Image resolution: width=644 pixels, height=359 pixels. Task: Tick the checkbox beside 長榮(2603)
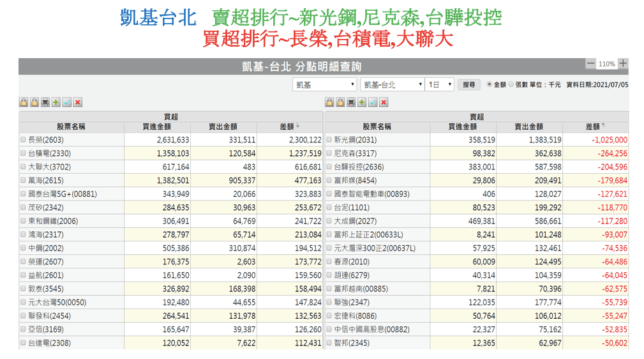coord(24,140)
